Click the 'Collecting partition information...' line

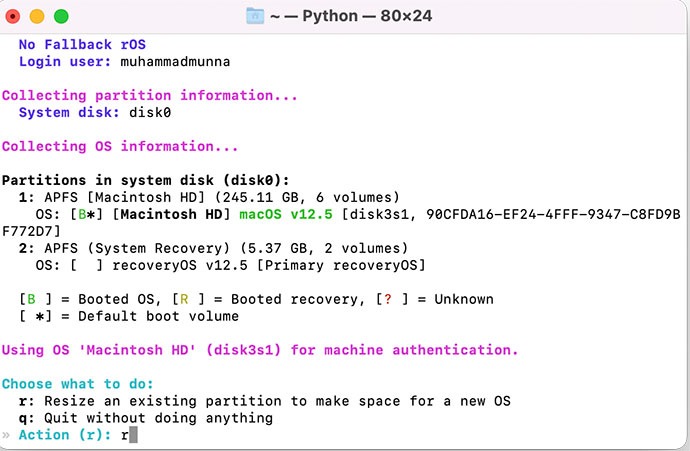[150, 95]
